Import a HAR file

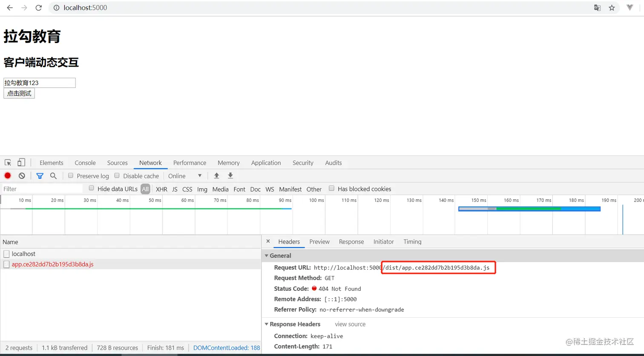(216, 175)
